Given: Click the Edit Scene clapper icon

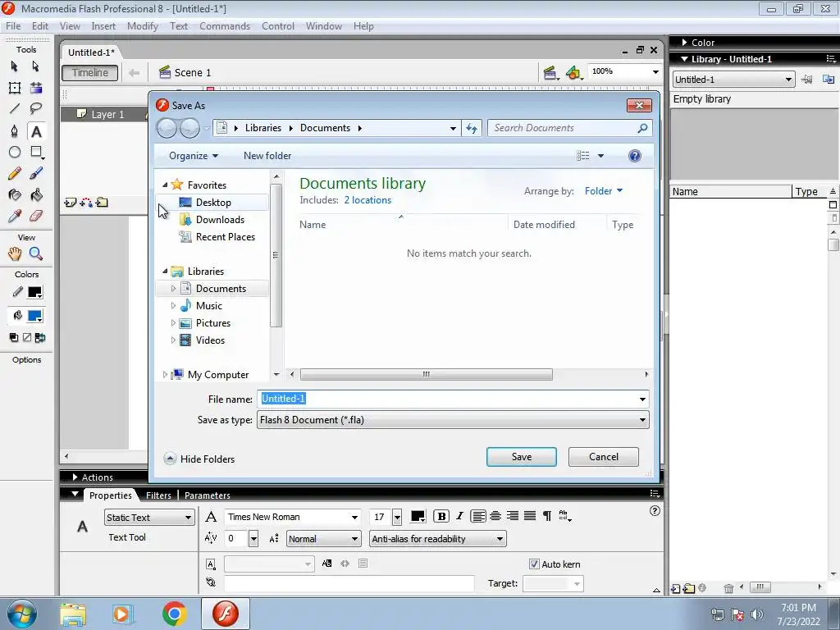Looking at the screenshot, I should coord(550,73).
